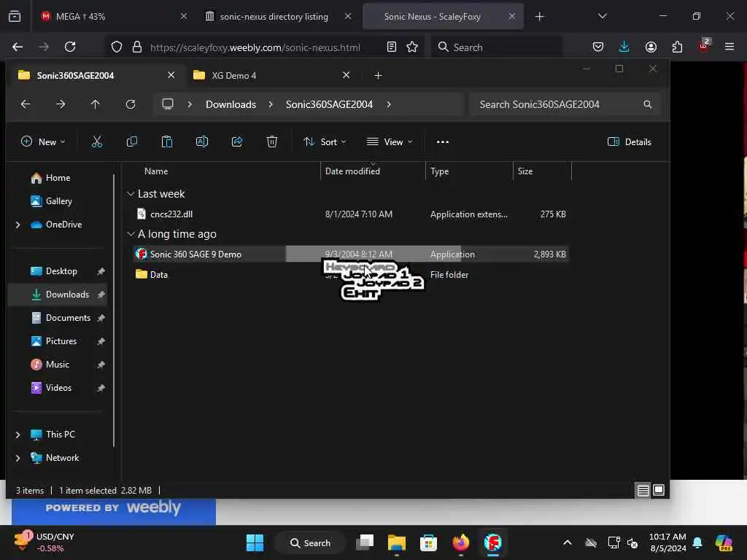The width and height of the screenshot is (747, 560).
Task: Select the Sonic360SAGE2004 Explorer tab
Action: coord(97,76)
